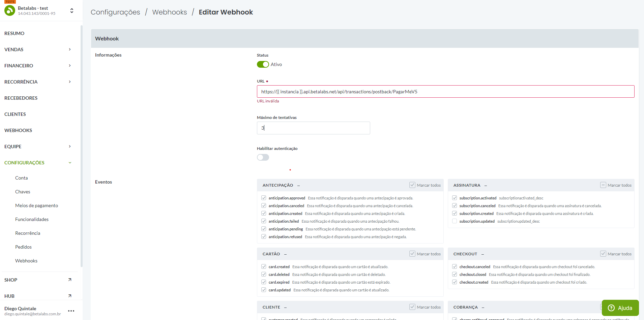Check subscription.updated event
The height and width of the screenshot is (320, 644).
click(455, 221)
